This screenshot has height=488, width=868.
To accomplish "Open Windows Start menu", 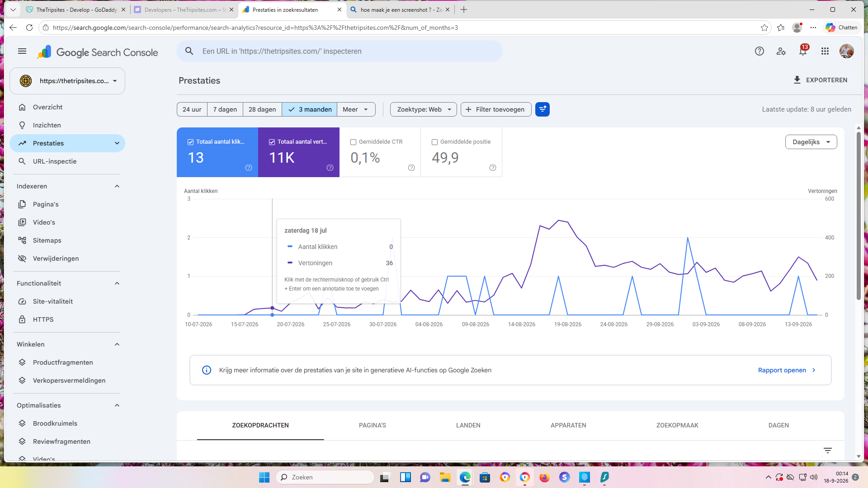I will [264, 477].
